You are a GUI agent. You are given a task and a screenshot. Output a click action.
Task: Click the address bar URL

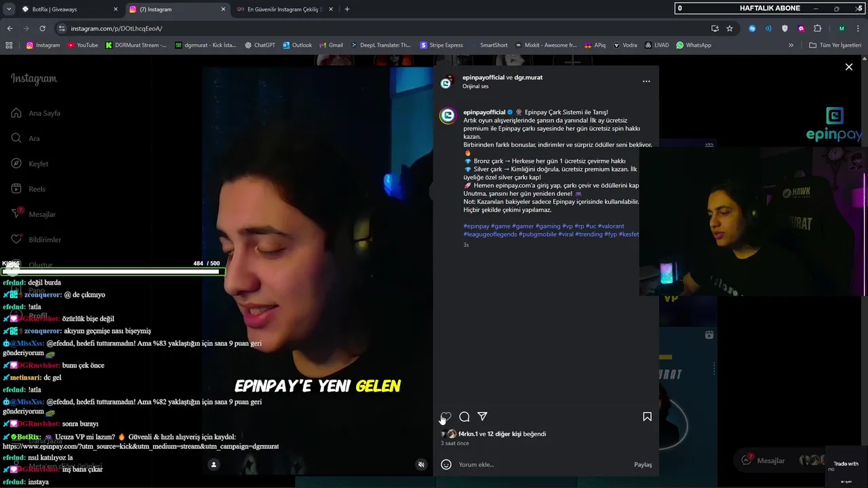point(117,28)
